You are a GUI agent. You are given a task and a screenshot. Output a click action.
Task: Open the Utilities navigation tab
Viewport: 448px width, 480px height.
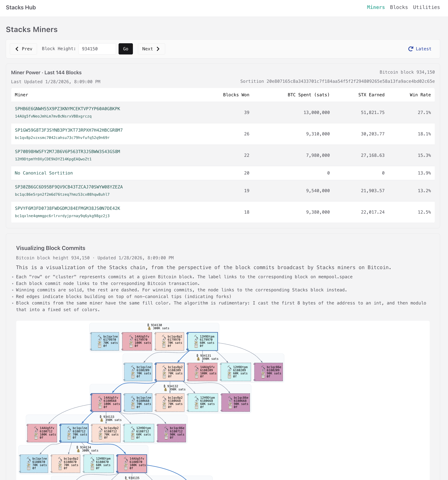pos(426,7)
